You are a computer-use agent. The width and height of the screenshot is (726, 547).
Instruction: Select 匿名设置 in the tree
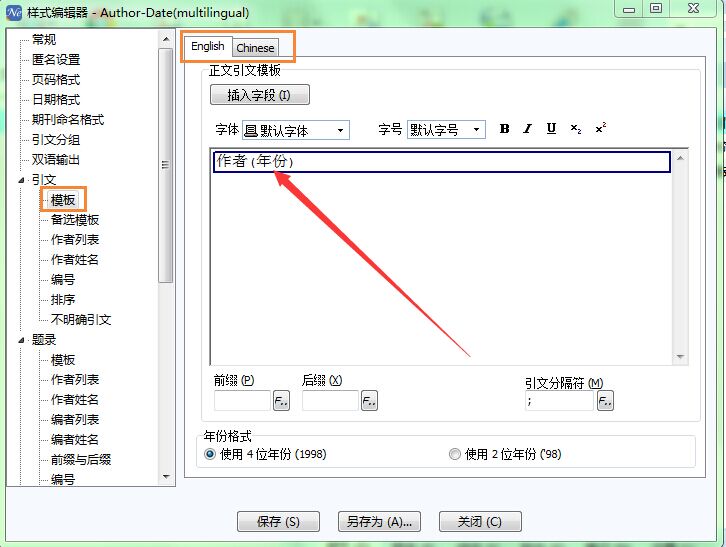coord(56,60)
